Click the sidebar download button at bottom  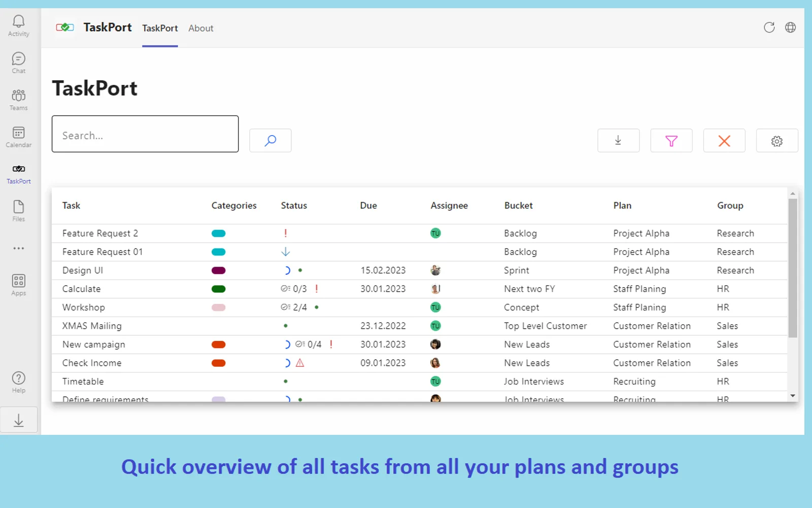19,420
